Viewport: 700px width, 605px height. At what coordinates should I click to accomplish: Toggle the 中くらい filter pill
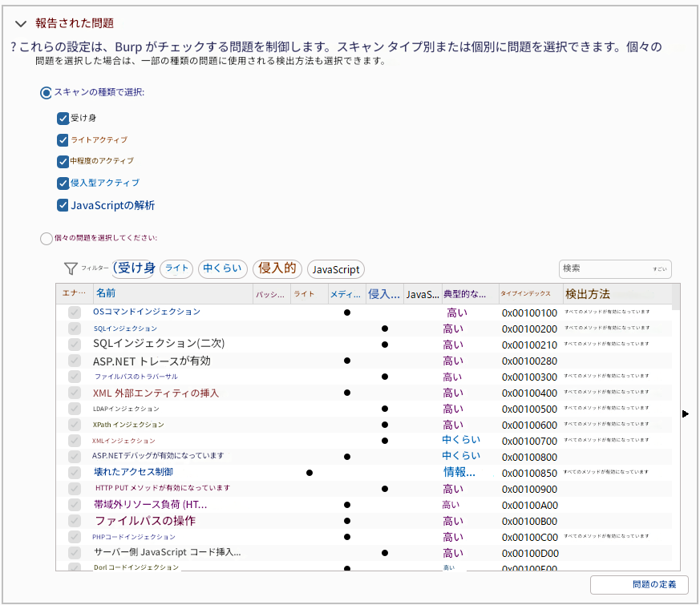tap(222, 269)
